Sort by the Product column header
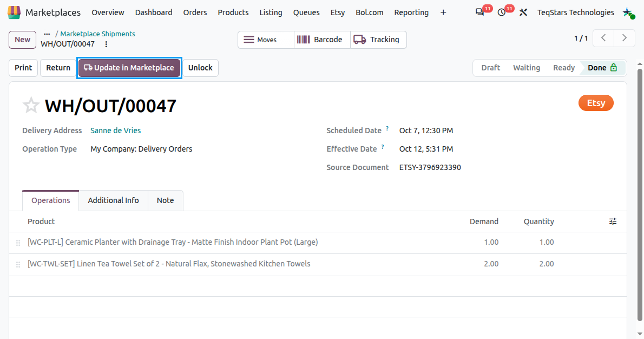The width and height of the screenshot is (644, 339). click(41, 221)
